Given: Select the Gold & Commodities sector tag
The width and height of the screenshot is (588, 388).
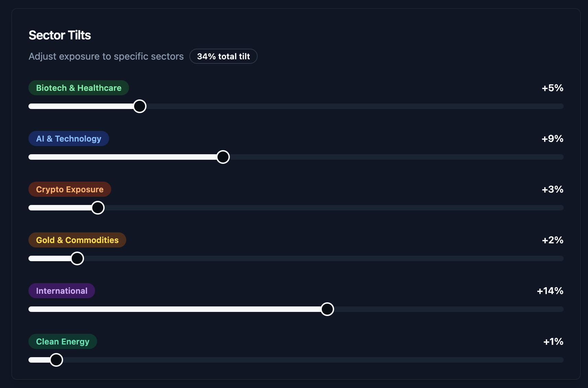Looking at the screenshot, I should coord(77,240).
